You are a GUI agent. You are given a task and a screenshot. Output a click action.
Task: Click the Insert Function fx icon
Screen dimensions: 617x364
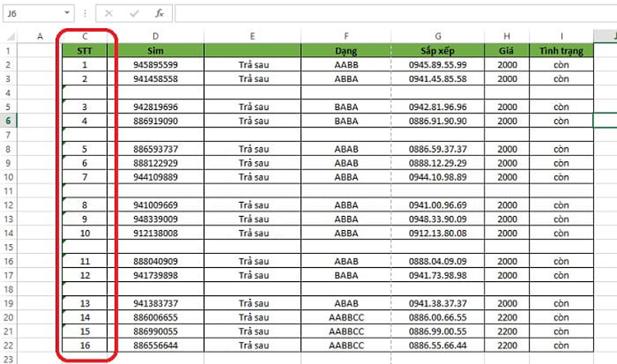160,14
